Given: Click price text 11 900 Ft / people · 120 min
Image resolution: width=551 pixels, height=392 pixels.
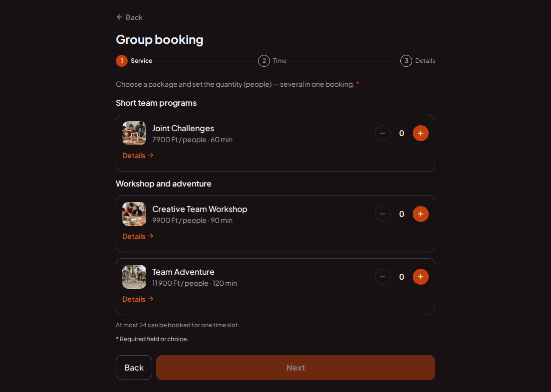Looking at the screenshot, I should [194, 283].
